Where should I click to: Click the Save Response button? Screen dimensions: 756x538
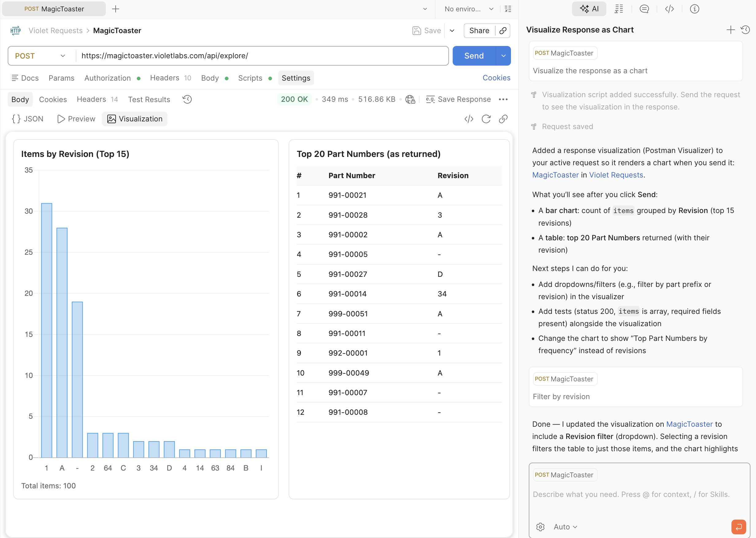click(459, 99)
